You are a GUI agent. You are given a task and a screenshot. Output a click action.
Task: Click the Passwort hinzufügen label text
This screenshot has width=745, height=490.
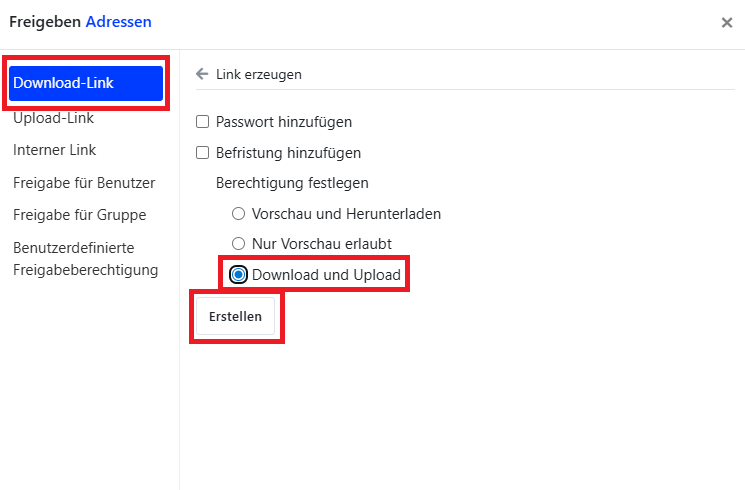[284, 122]
